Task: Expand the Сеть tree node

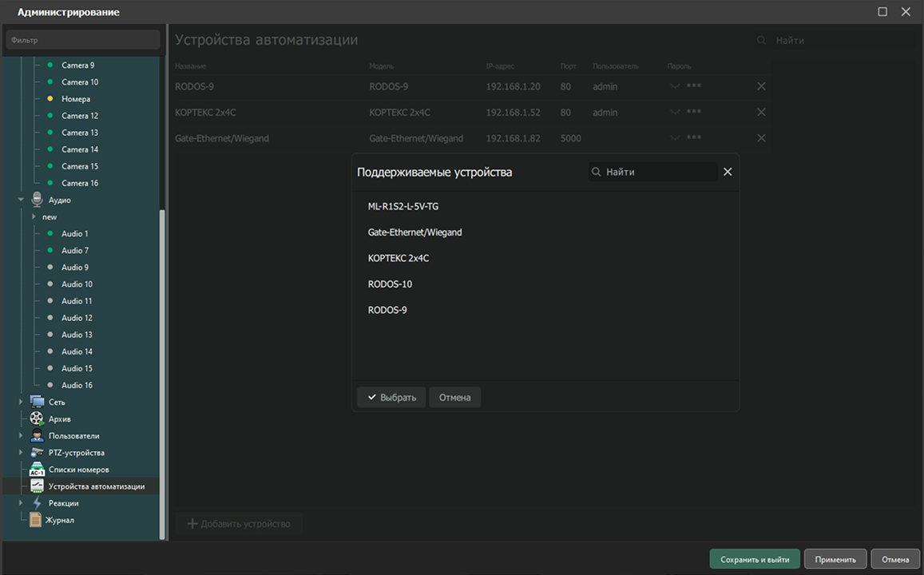Action: tap(22, 402)
